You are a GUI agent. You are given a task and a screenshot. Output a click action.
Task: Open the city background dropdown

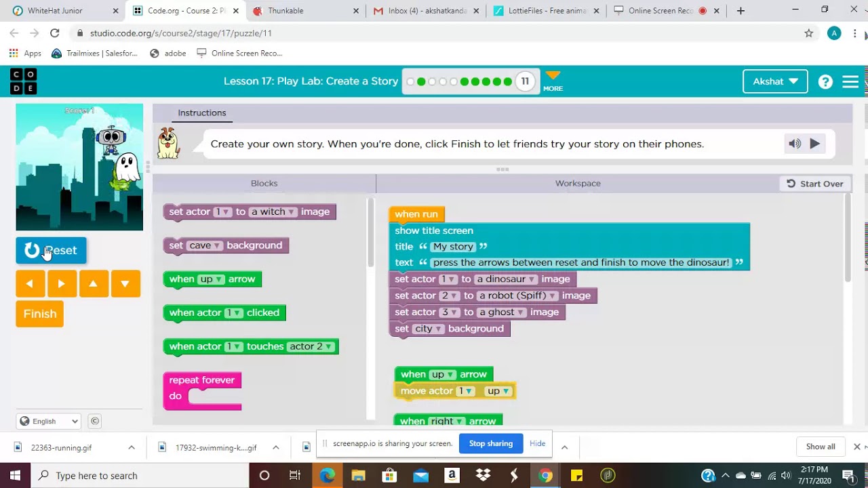(429, 329)
